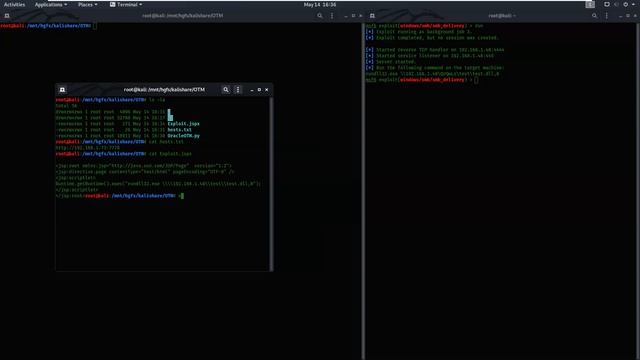Click the right terminal title 'root@kali: ~'

pos(502,16)
